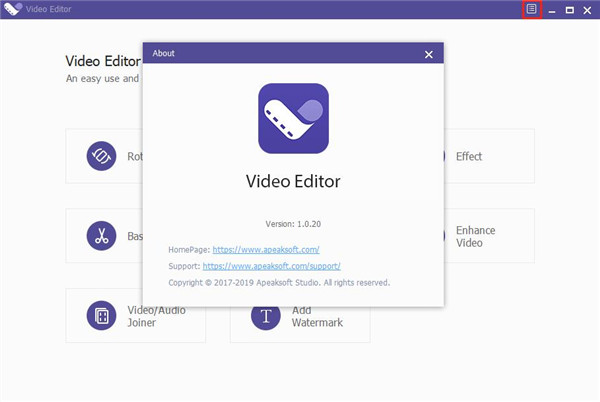The height and width of the screenshot is (402, 600).
Task: Click the copyright Apeaksoft Studio text
Action: coord(279,283)
